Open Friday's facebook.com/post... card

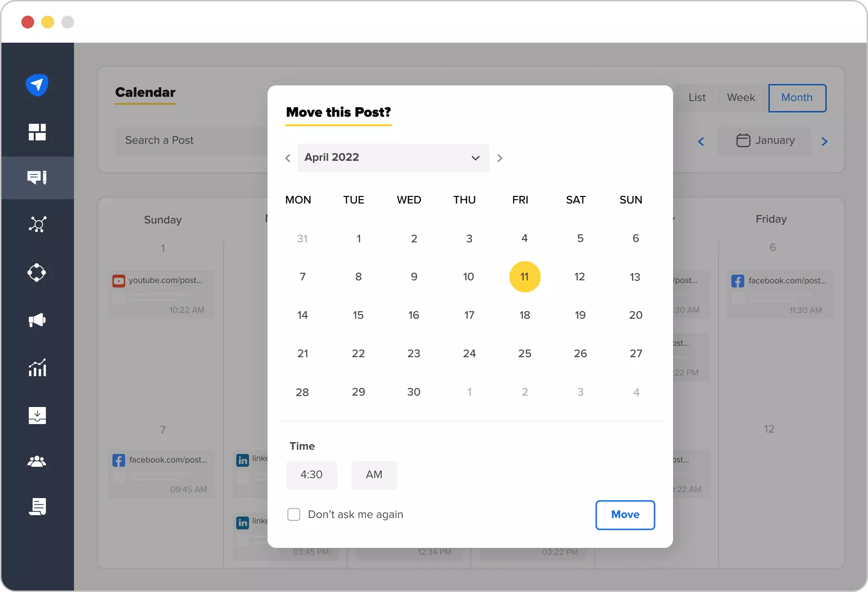[x=780, y=294]
